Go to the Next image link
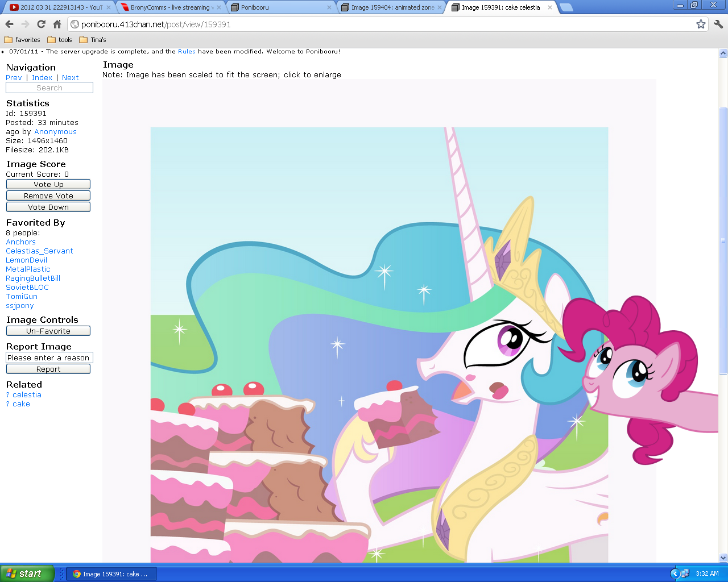The width and height of the screenshot is (728, 582). tap(71, 78)
